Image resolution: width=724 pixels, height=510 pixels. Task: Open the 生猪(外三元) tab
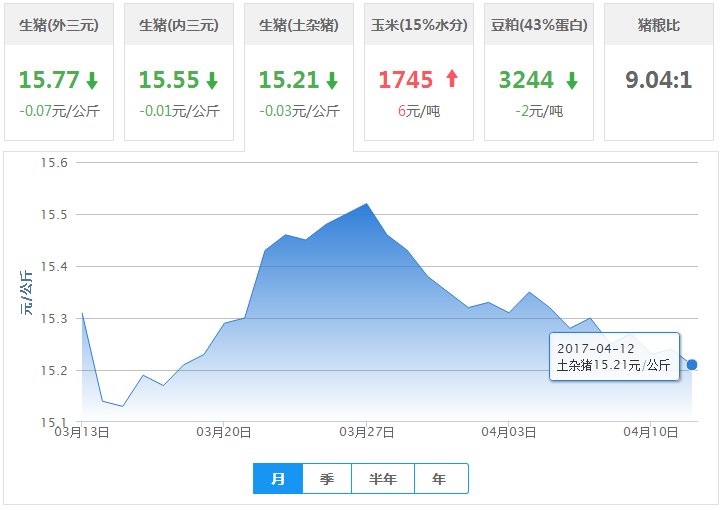[x=59, y=25]
